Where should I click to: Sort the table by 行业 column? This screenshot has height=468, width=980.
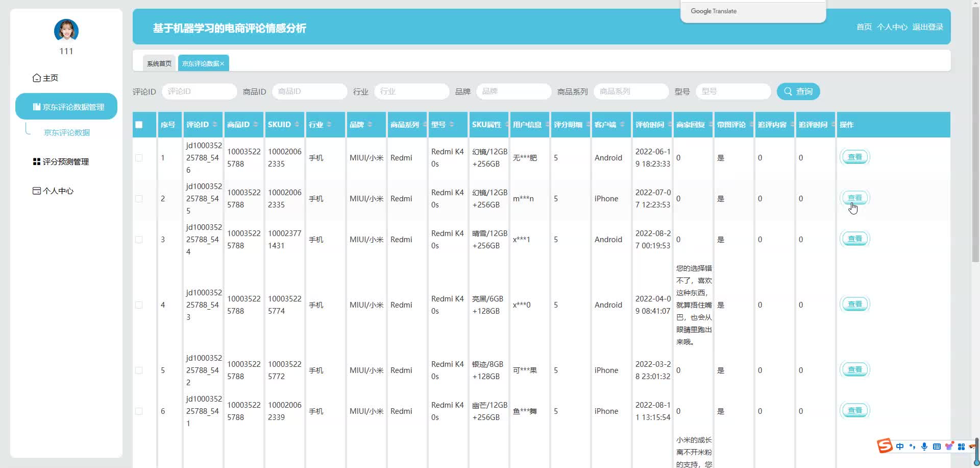tap(329, 125)
